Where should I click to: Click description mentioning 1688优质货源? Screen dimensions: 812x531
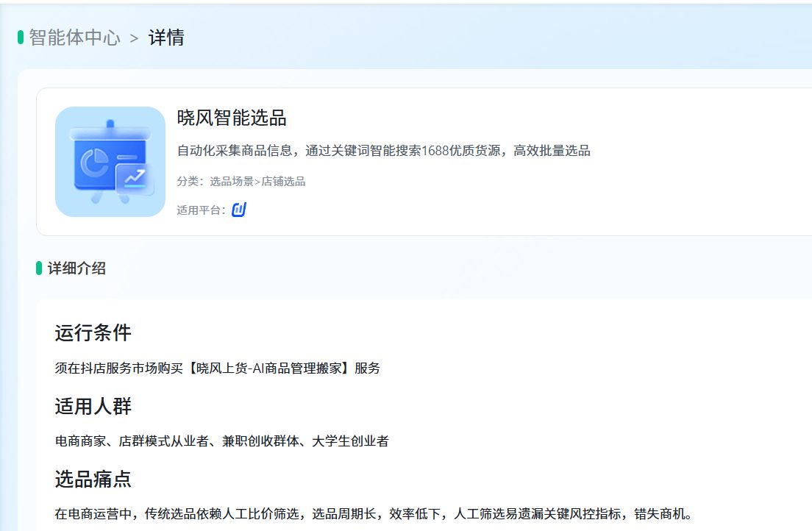pos(383,151)
